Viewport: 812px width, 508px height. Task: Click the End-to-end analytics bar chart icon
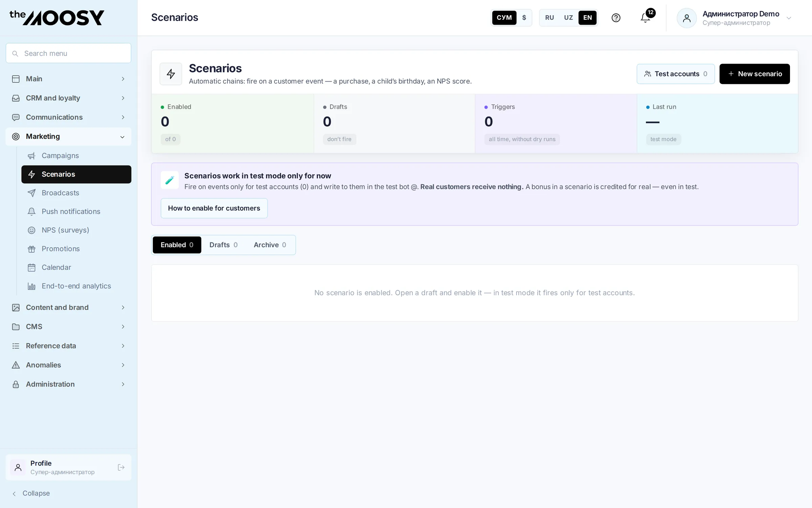pyautogui.click(x=31, y=286)
